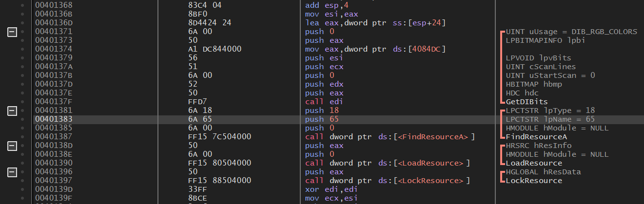
Task: Click the GetDIBits function comment
Action: (x=527, y=102)
